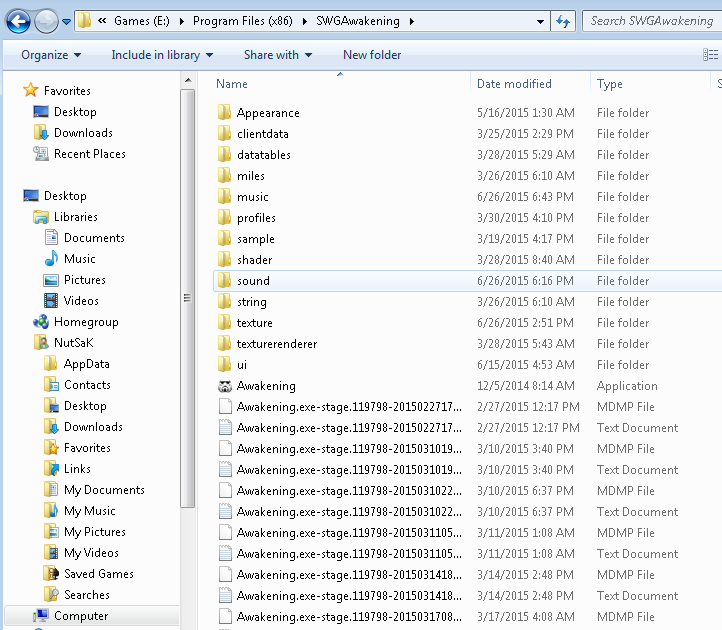722x630 pixels.
Task: Expand the Include in library dropdown
Action: click(x=161, y=55)
